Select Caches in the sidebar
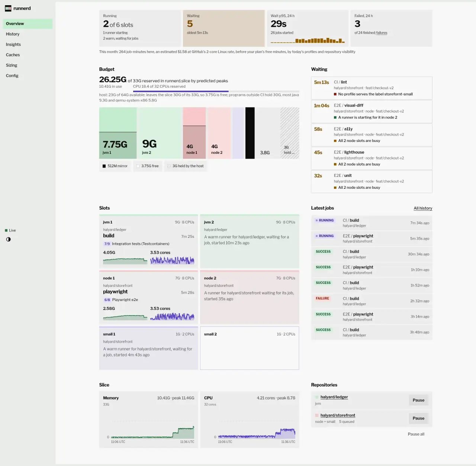 coord(28,55)
